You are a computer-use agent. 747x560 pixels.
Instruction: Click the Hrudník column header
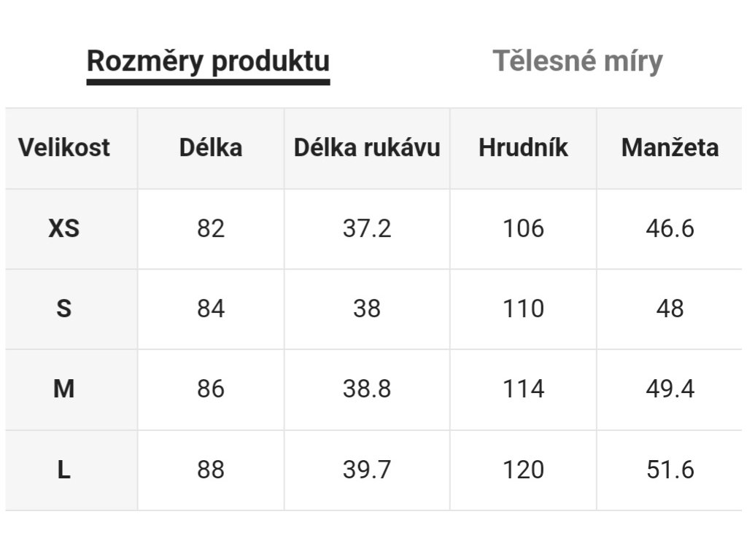pyautogui.click(x=523, y=148)
